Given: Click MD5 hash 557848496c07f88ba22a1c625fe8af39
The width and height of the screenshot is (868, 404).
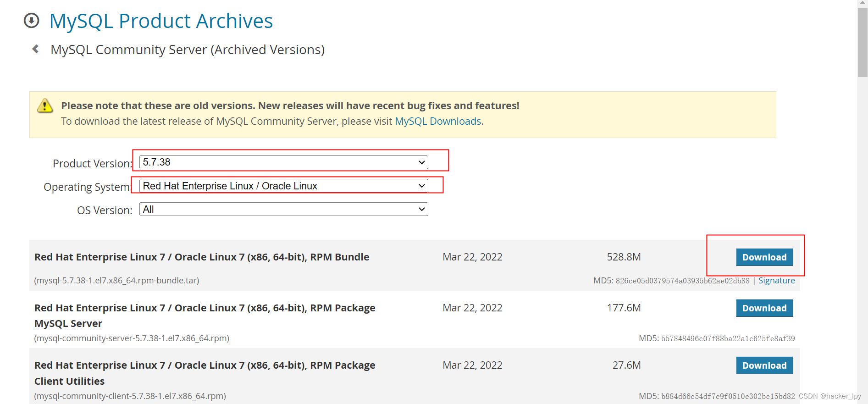Looking at the screenshot, I should [x=728, y=339].
